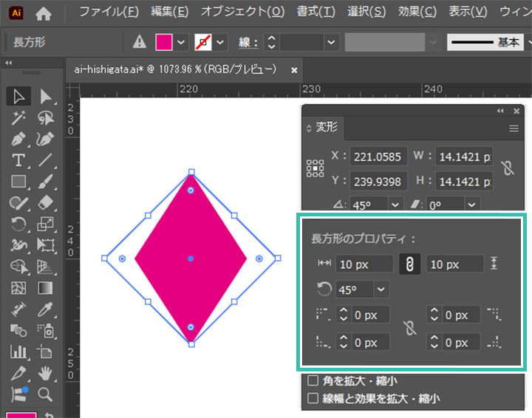This screenshot has width=532, height=418.
Task: Open the オブジェクト(O) menu
Action: [242, 13]
